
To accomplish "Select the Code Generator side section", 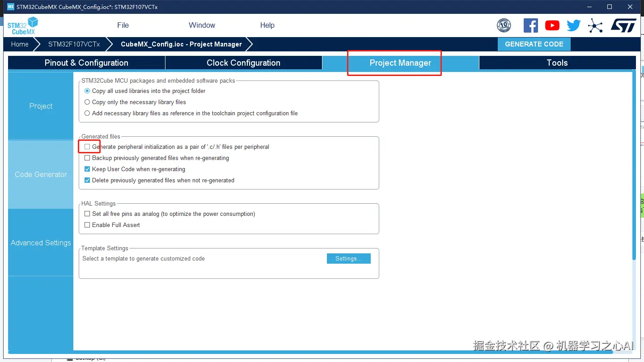I will click(x=41, y=174).
